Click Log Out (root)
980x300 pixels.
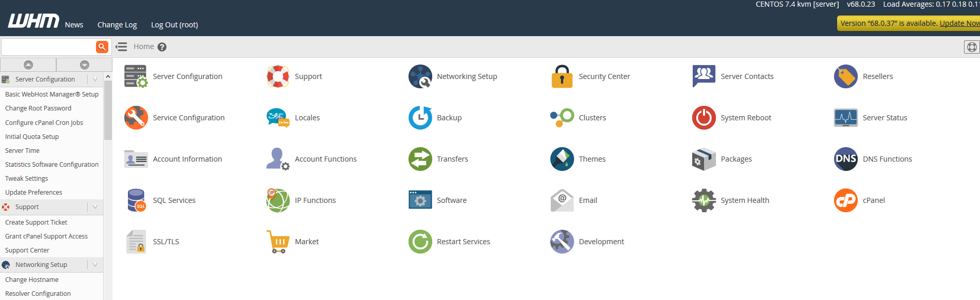pos(174,25)
